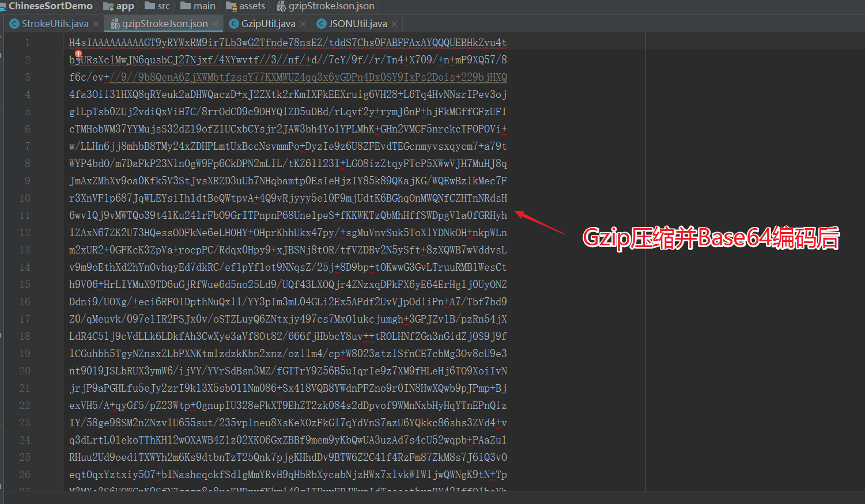Viewport: 865px width, 504px height.
Task: Click line number 1 in the gutter
Action: click(x=27, y=43)
